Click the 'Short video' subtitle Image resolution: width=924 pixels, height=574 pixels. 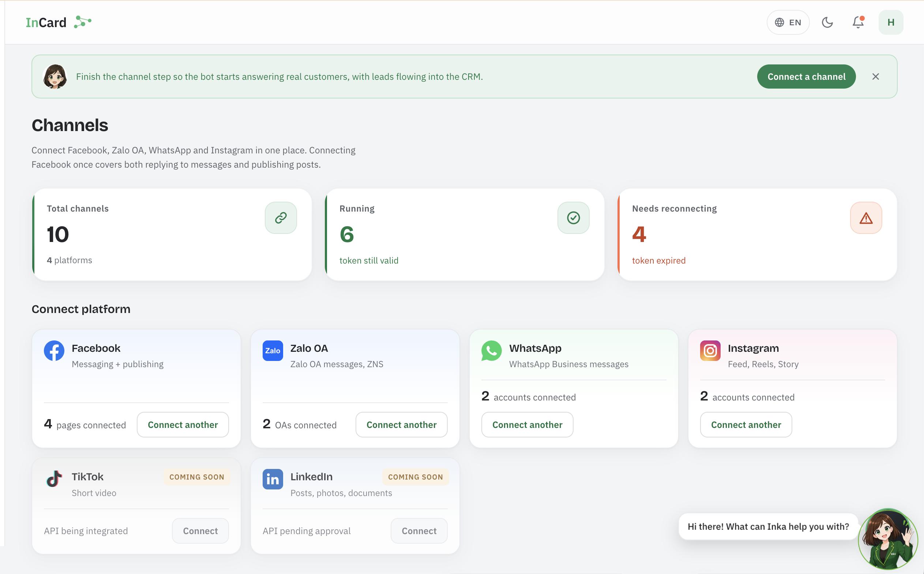(94, 493)
